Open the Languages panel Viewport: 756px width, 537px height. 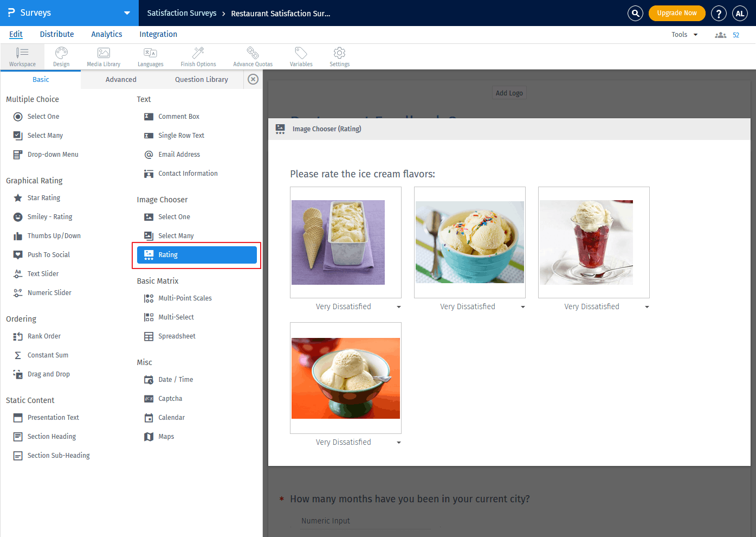[150, 56]
